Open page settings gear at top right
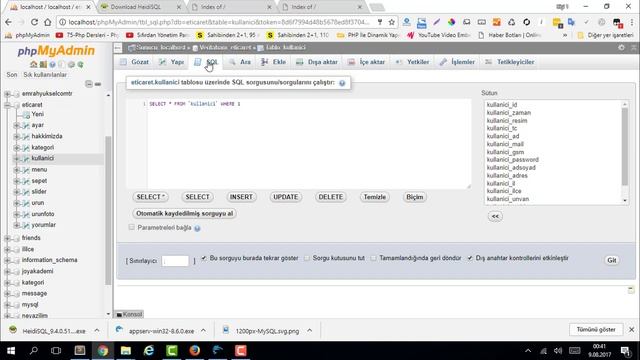 click(621, 47)
